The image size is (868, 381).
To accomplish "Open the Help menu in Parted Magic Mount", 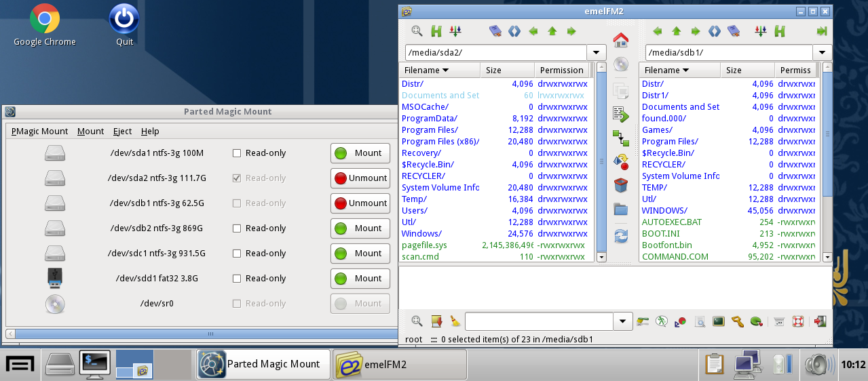I will [150, 132].
